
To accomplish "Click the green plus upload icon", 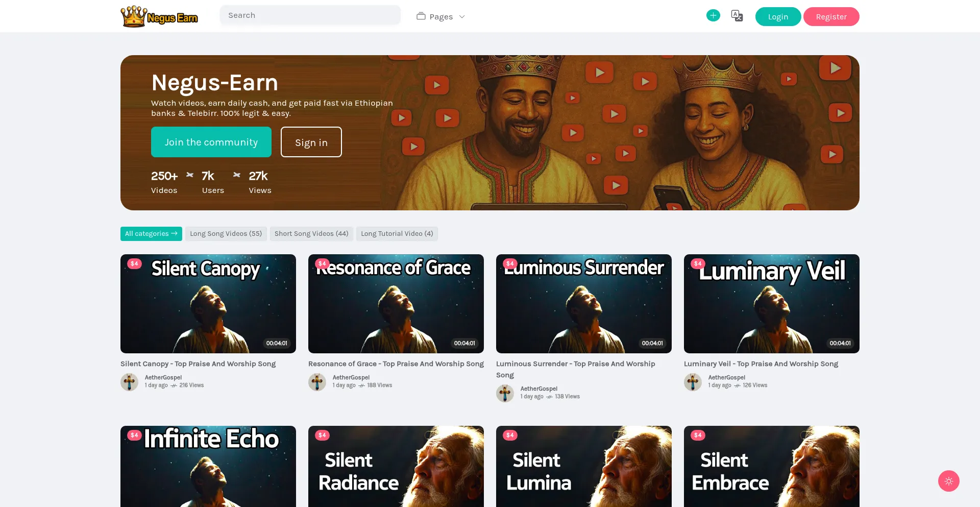I will (x=713, y=15).
